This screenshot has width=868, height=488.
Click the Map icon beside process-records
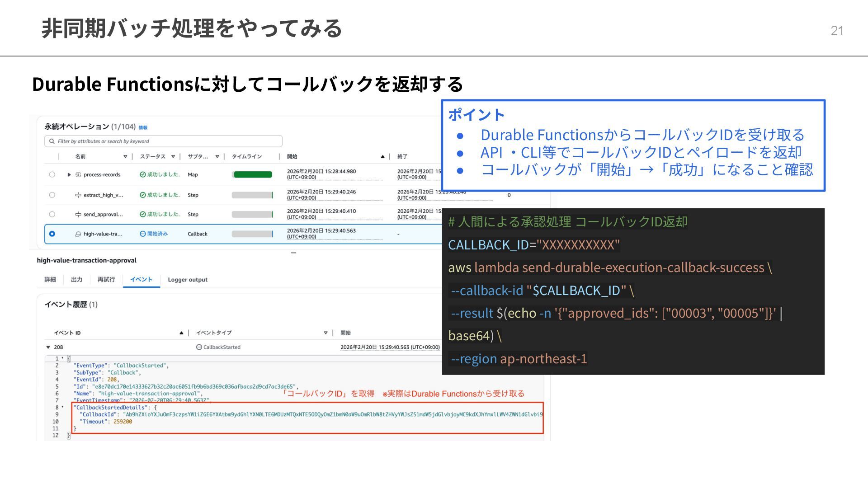[78, 175]
